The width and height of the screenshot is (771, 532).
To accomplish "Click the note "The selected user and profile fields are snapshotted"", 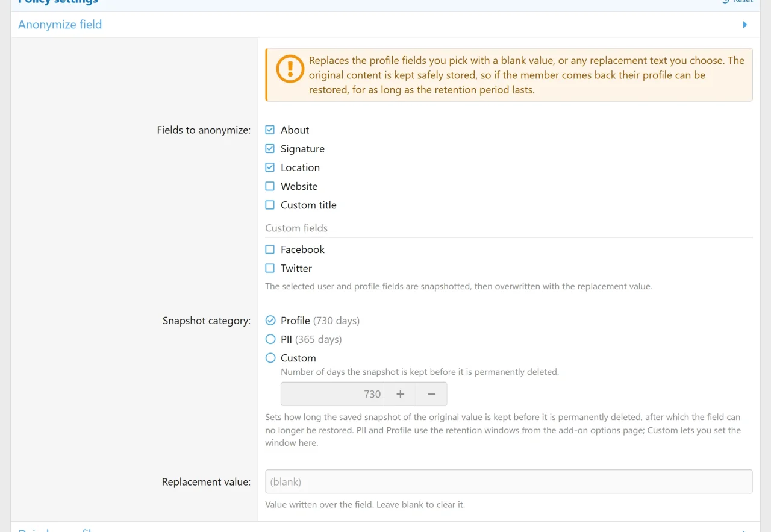I will click(x=458, y=286).
